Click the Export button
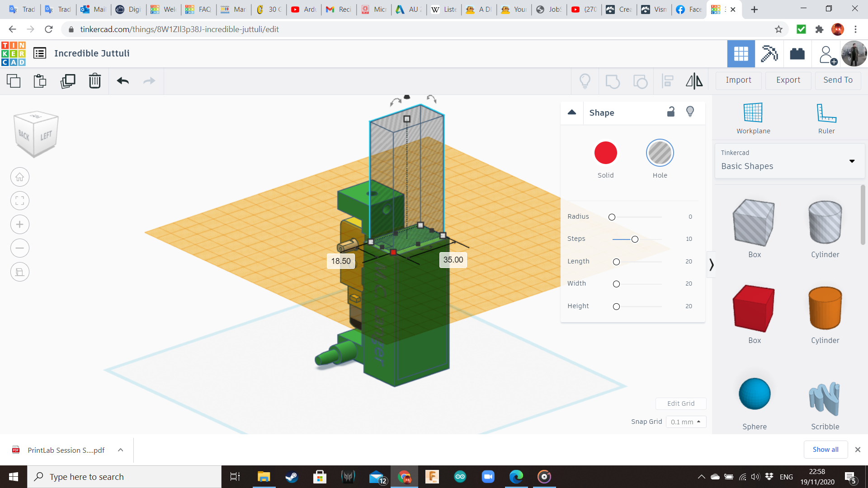Screen dimensions: 868x488 coord(788,80)
